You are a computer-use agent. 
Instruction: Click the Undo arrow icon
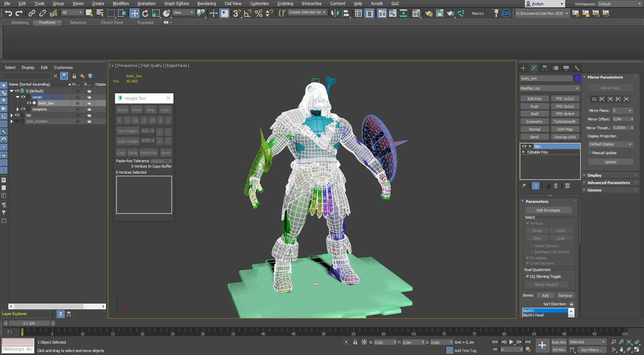tap(8, 13)
